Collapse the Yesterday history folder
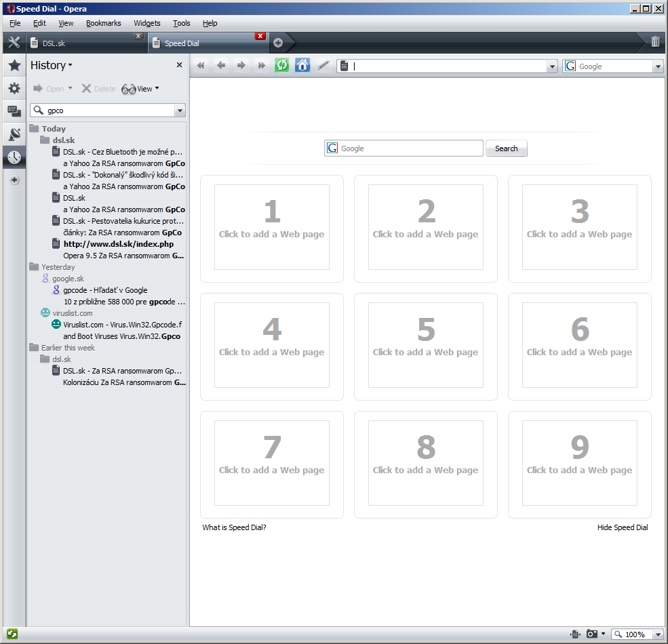This screenshot has width=668, height=644. pos(34,266)
